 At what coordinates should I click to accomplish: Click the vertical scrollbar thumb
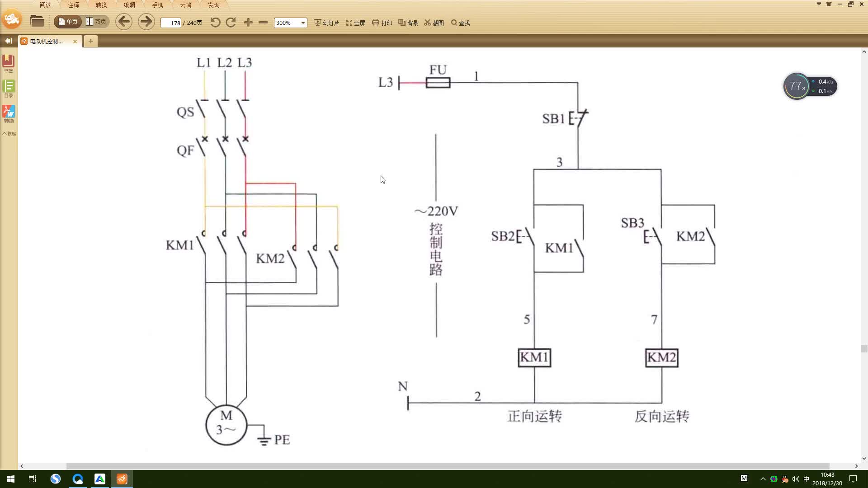click(864, 348)
